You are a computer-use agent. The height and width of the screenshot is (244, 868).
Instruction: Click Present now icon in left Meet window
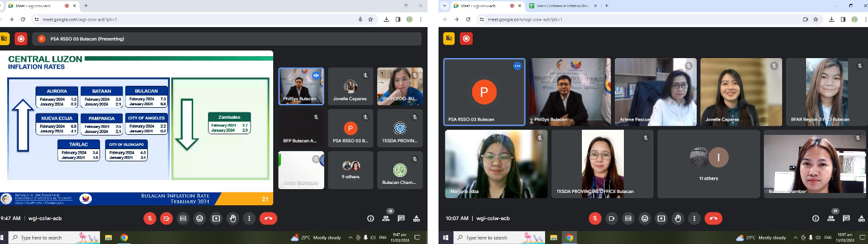coord(216,218)
